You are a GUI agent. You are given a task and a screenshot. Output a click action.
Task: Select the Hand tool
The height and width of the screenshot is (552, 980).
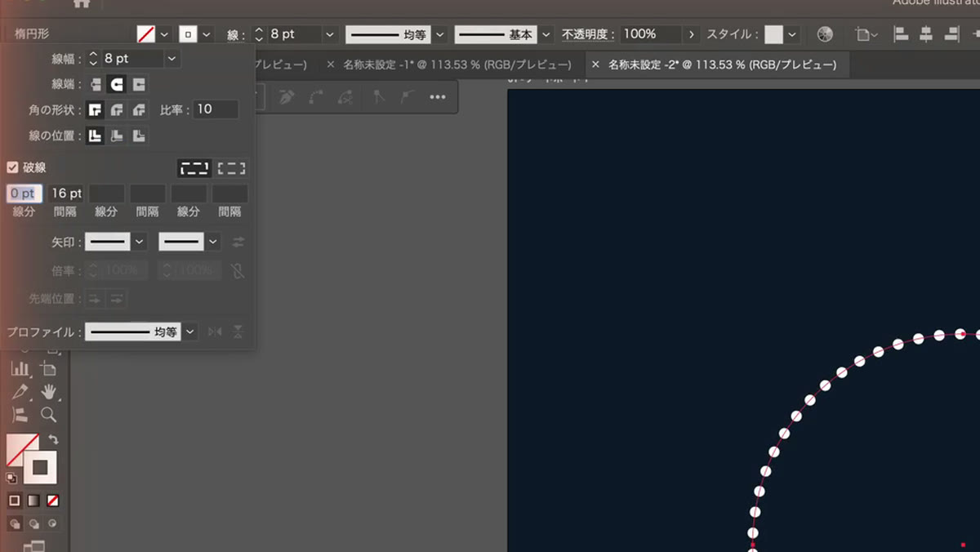[x=49, y=392]
